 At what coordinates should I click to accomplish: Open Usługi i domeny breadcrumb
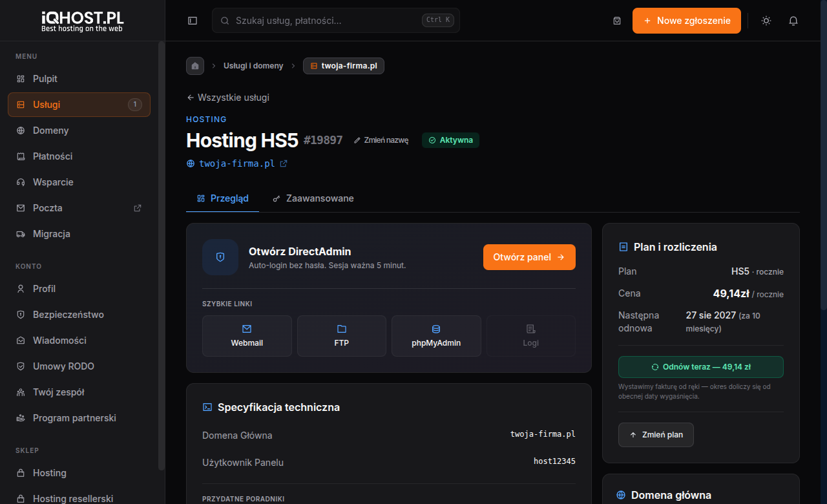coord(253,66)
